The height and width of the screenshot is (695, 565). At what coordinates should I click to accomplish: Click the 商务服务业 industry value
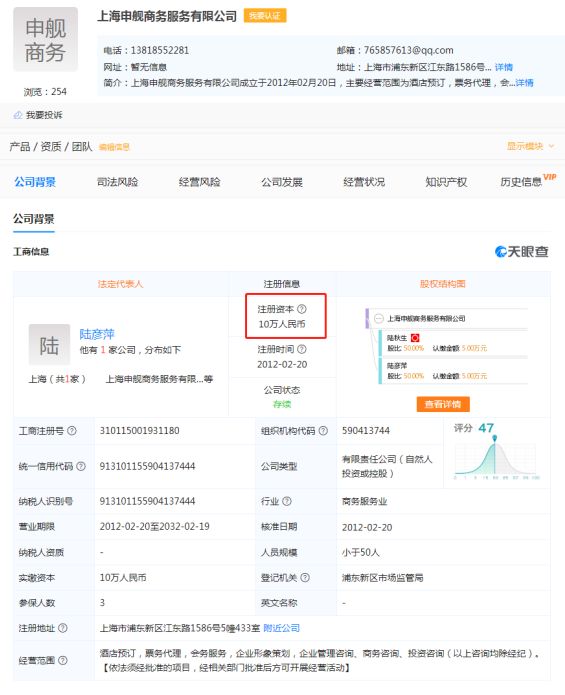coord(365,501)
